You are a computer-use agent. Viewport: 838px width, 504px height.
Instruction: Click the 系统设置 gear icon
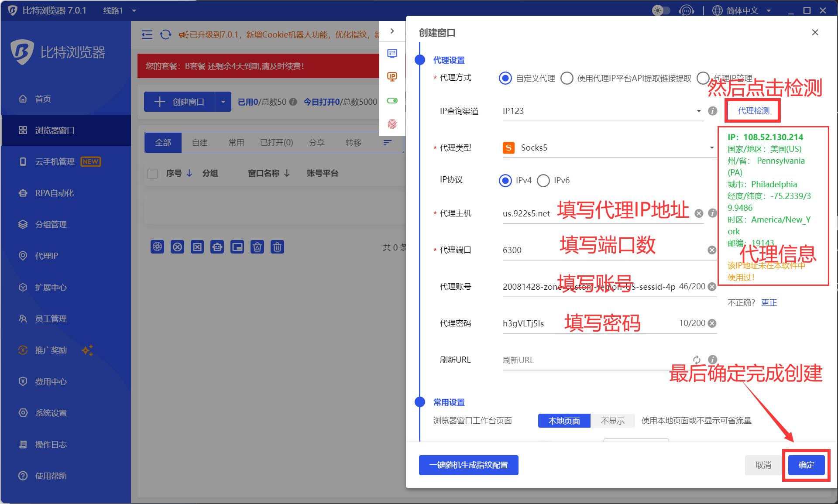coord(23,413)
